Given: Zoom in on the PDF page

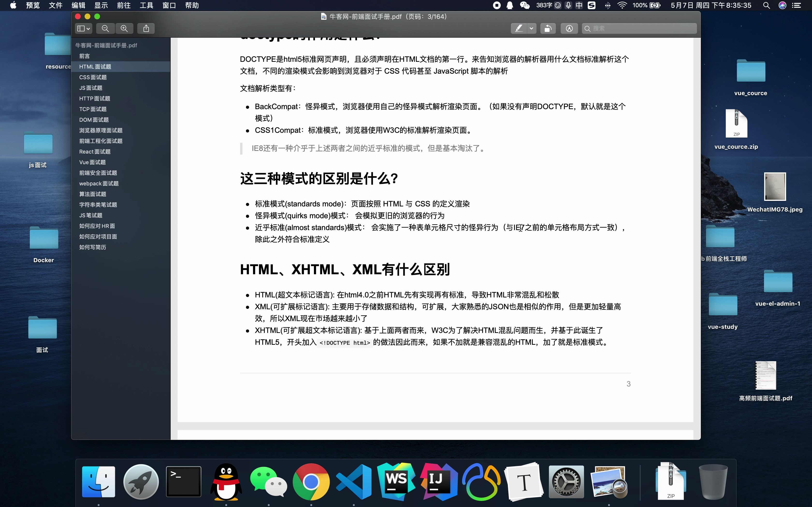Looking at the screenshot, I should [x=124, y=28].
